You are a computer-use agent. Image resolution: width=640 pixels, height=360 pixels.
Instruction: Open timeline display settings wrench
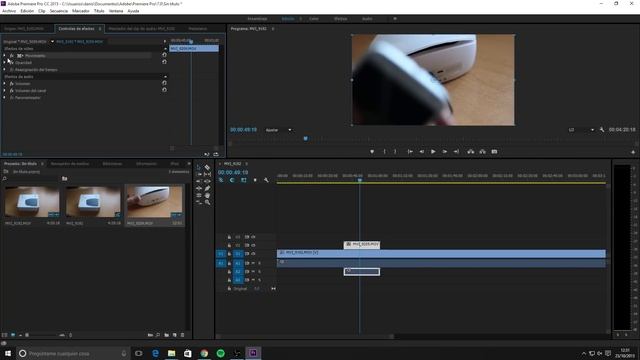click(266, 180)
